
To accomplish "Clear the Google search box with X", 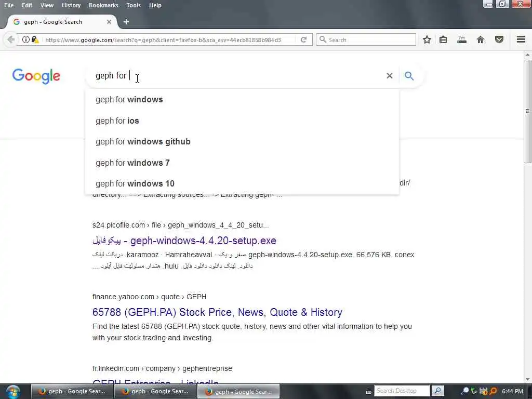I will [x=390, y=76].
